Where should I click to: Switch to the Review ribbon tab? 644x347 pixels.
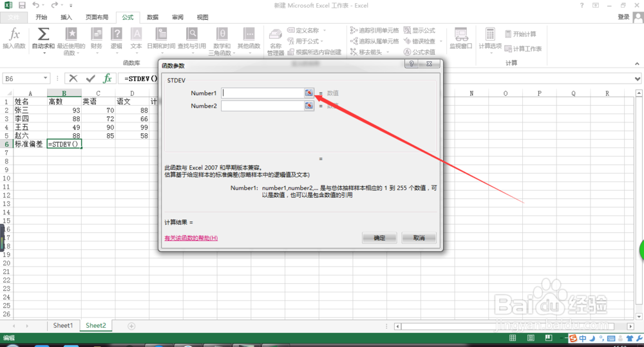[178, 17]
